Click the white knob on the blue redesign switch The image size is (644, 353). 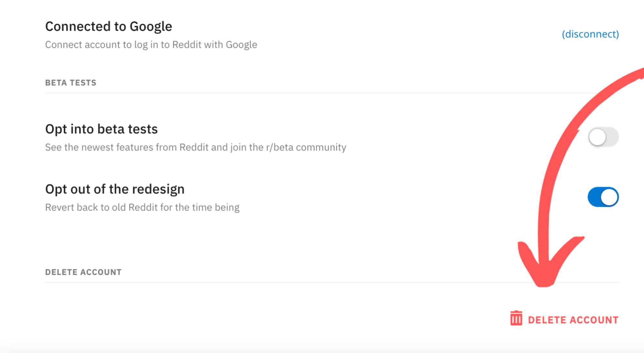tap(609, 197)
